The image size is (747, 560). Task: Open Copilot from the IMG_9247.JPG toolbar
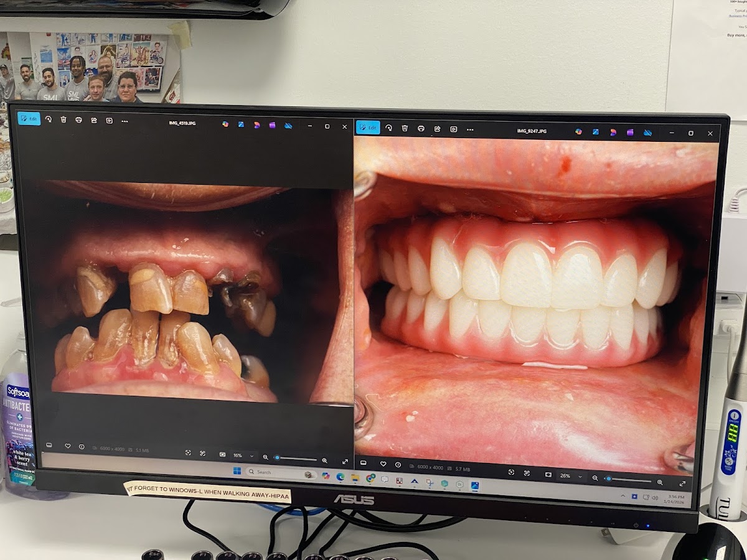[x=578, y=132]
